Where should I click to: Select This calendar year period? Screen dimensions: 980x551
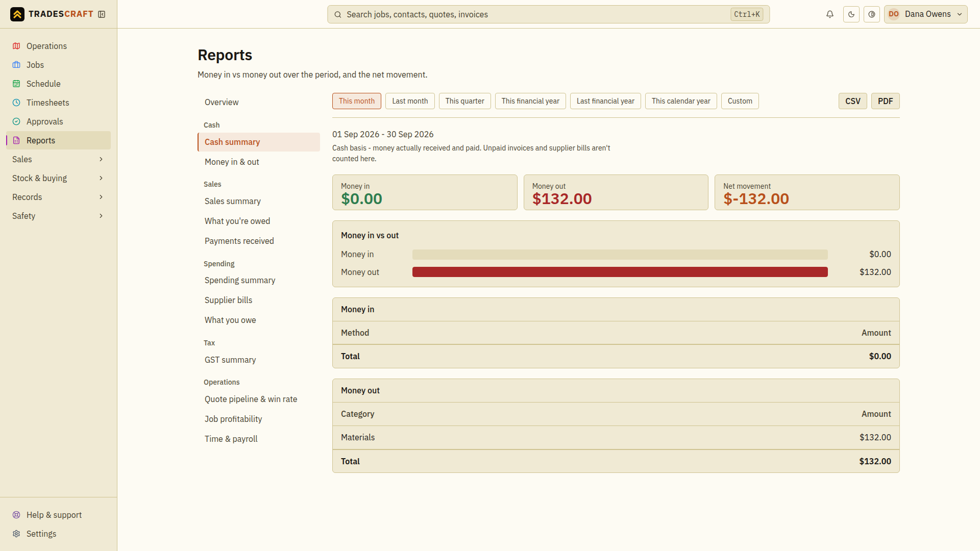tap(681, 101)
